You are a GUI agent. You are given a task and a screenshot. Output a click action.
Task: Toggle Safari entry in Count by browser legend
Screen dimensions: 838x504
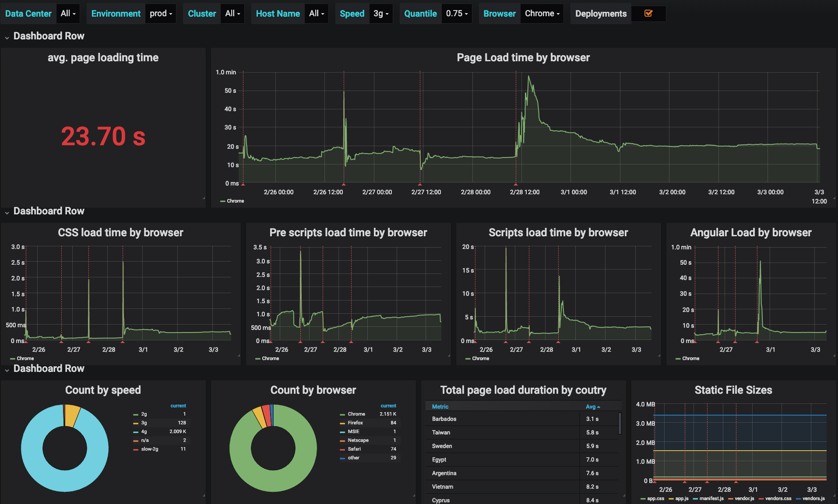click(354, 449)
